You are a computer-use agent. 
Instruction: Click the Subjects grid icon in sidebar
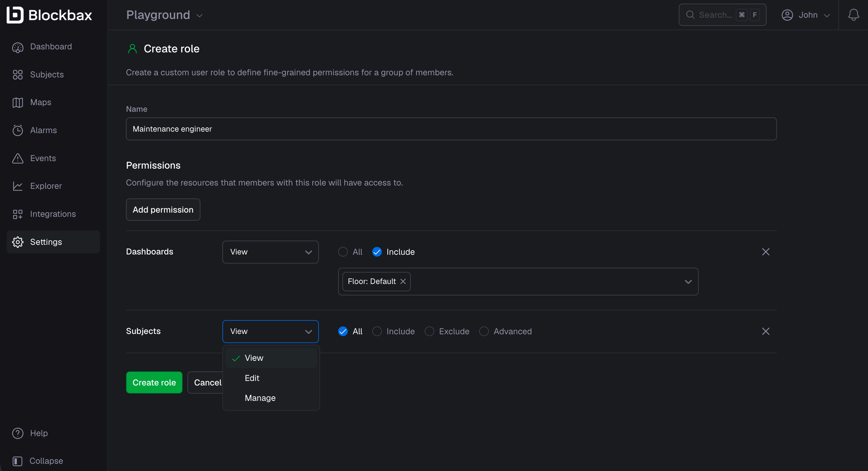point(17,75)
